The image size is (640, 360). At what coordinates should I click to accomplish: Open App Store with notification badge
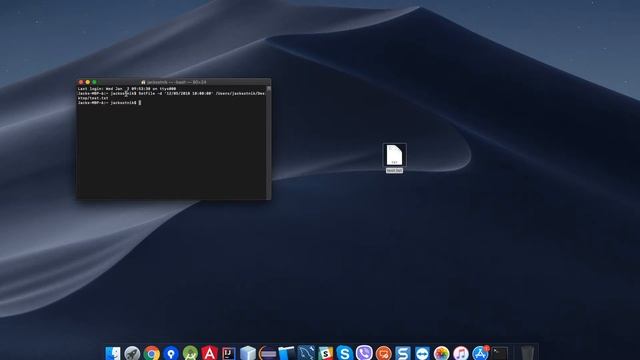[480, 353]
